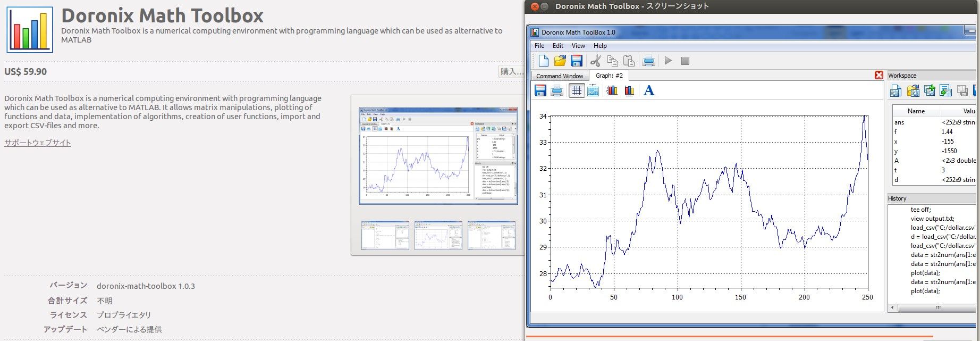This screenshot has height=341, width=980.
Task: Click the Workspace panel title
Action: [902, 76]
